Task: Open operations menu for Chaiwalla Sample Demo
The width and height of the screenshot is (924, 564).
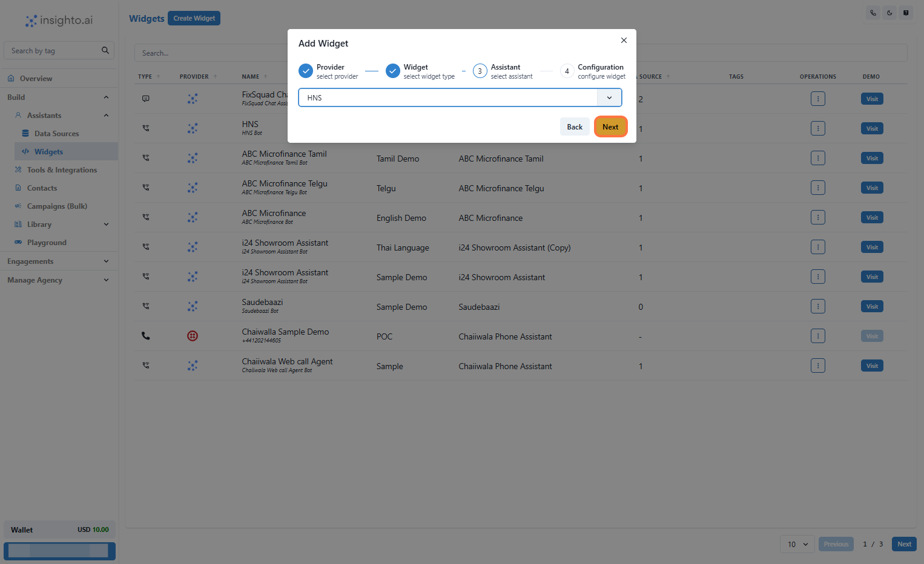Action: (818, 336)
